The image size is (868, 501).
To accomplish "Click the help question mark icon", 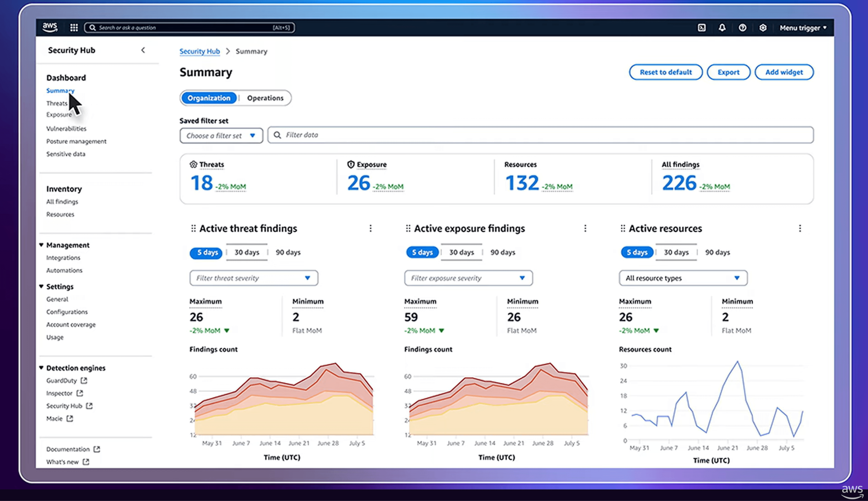I will [x=742, y=27].
